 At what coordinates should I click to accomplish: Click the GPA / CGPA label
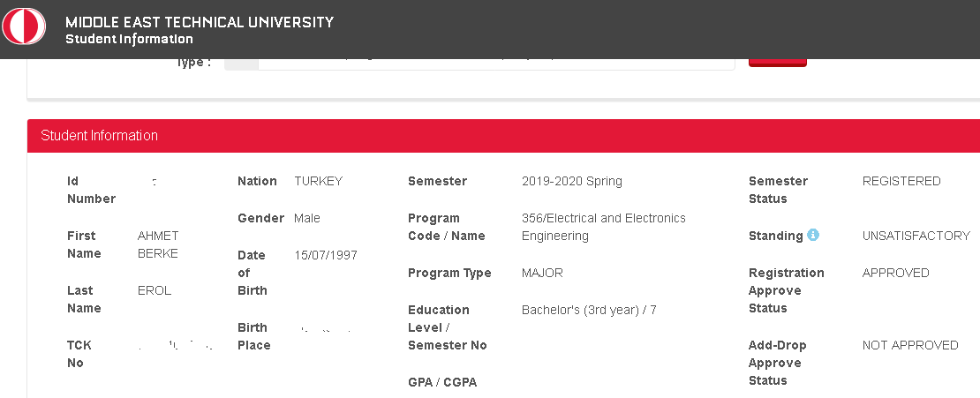coord(442,382)
